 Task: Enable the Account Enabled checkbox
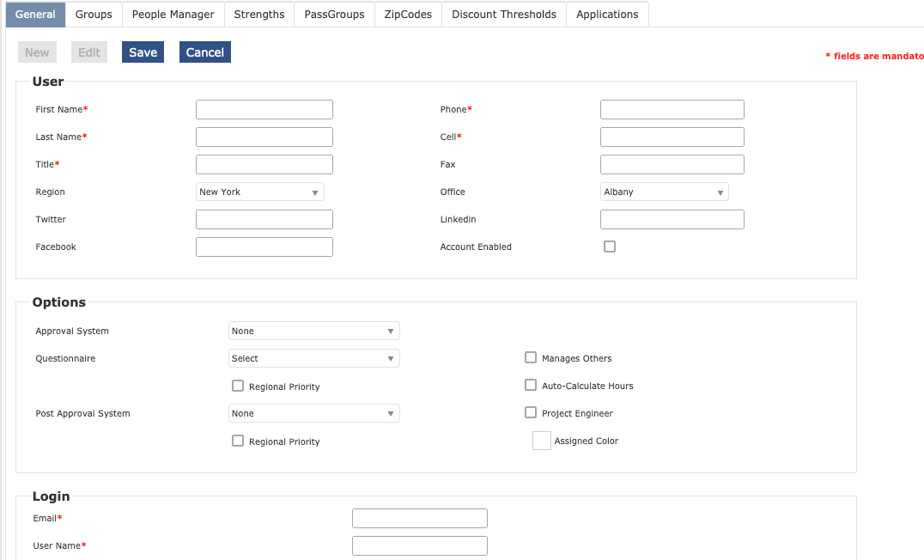coord(610,247)
